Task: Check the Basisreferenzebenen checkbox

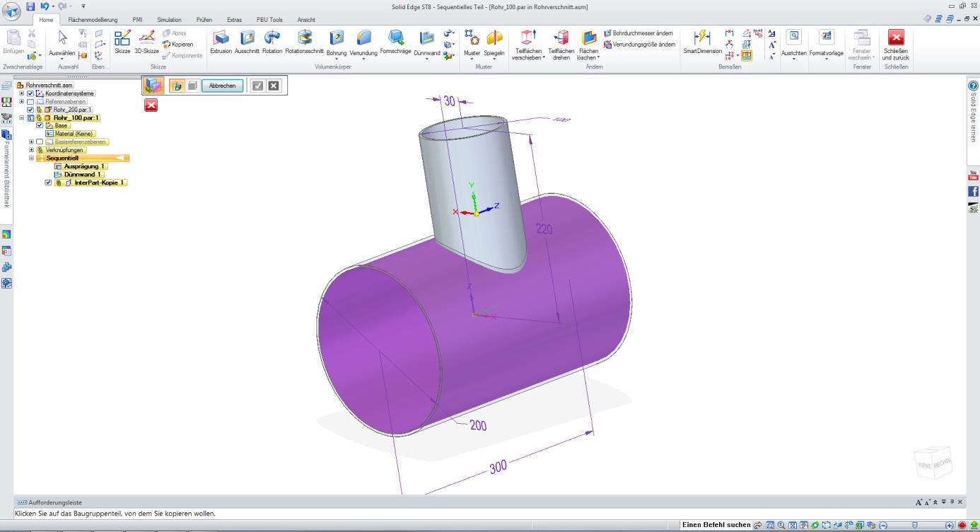Action: click(x=40, y=141)
